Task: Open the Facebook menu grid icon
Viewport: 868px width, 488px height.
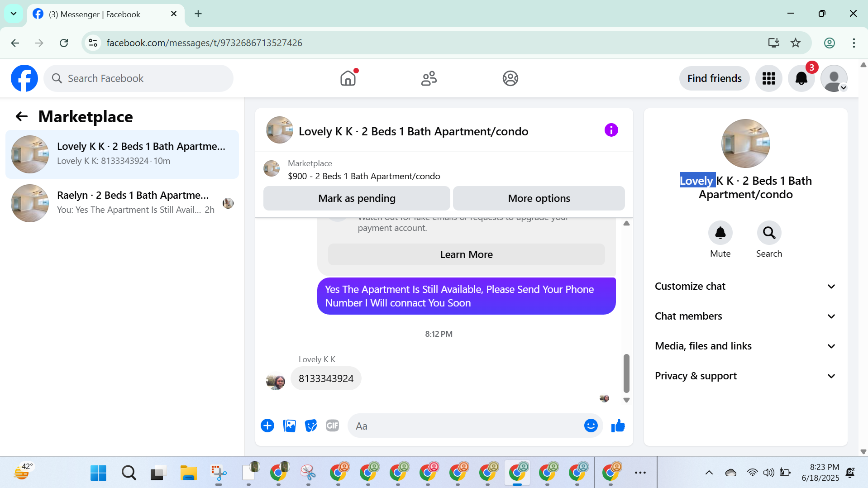Action: [768, 78]
